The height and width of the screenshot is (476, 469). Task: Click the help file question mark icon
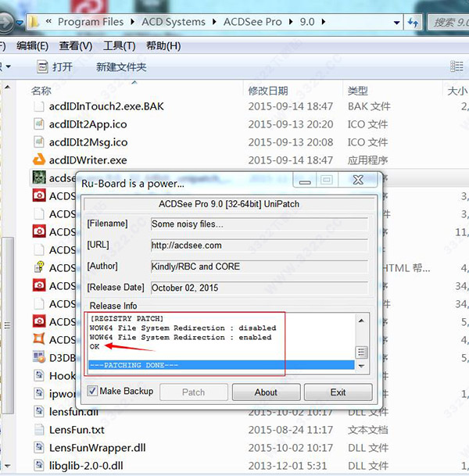point(39,267)
